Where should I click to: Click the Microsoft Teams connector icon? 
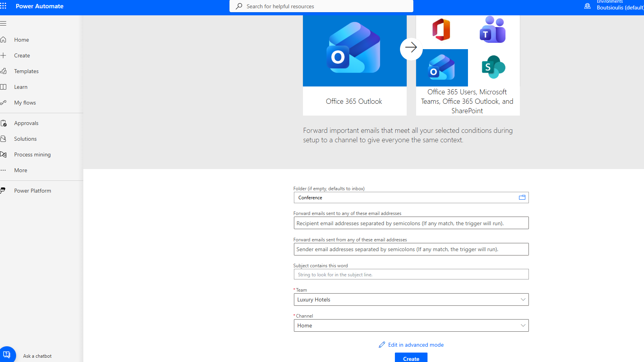[x=493, y=30]
